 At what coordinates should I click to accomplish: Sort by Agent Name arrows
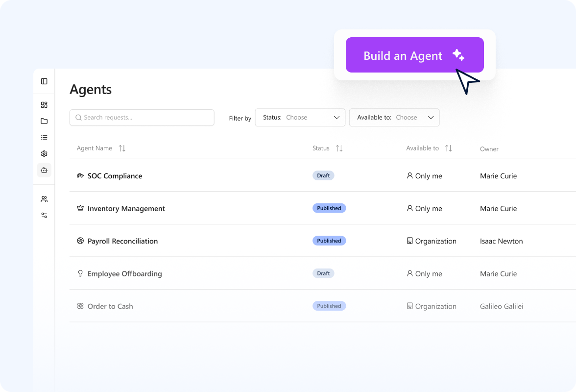coord(122,148)
